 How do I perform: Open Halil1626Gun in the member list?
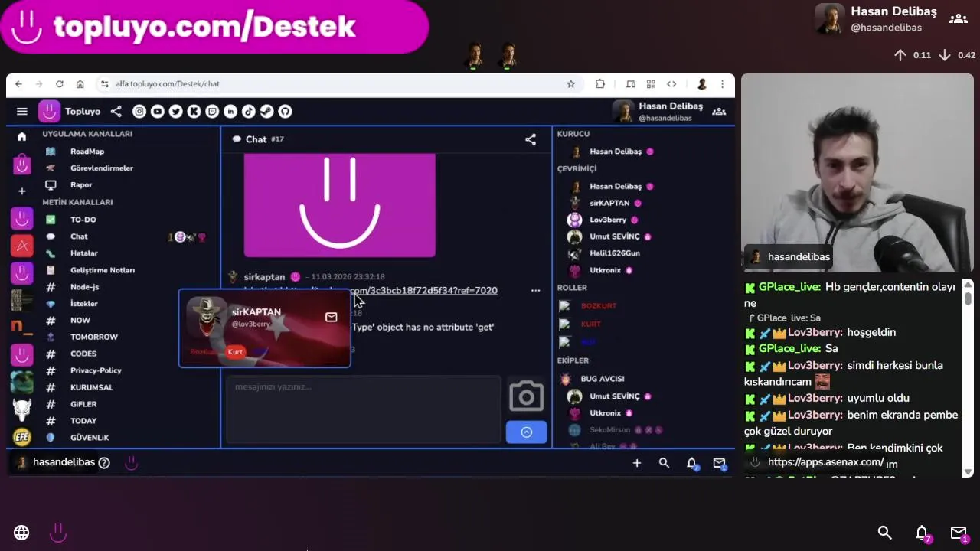pos(615,253)
